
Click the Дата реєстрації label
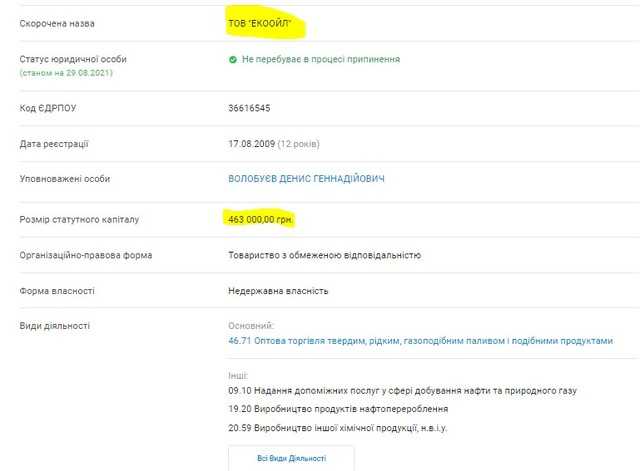tap(54, 144)
